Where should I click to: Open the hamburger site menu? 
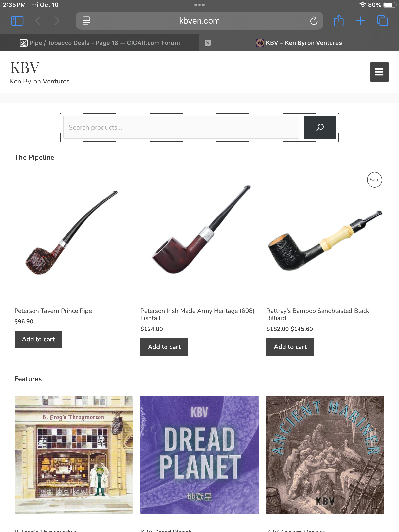(379, 72)
